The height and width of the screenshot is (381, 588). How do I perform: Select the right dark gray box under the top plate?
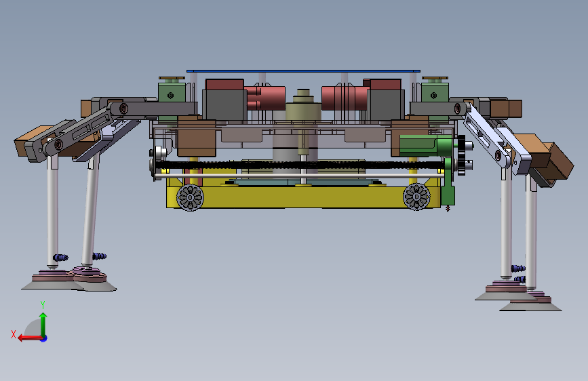[x=385, y=104]
